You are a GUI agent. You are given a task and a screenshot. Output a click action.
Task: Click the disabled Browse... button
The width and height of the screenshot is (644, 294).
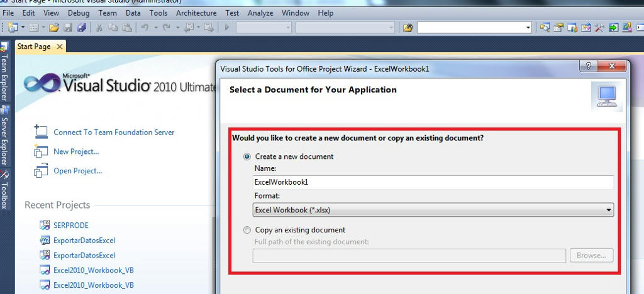pyautogui.click(x=591, y=256)
